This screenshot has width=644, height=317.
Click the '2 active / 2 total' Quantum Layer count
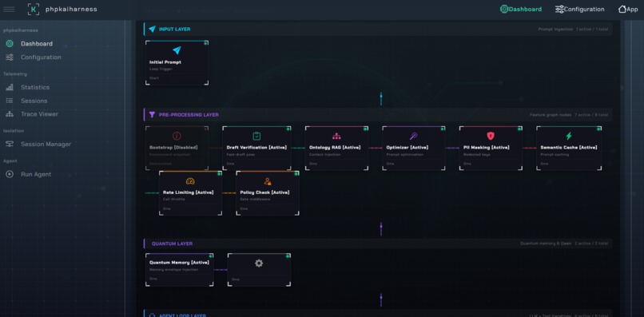tap(591, 244)
